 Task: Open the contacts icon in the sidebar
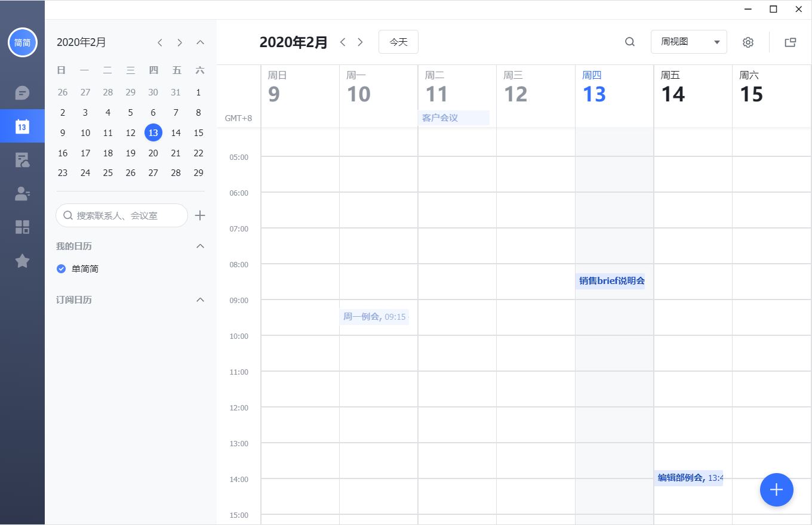tap(22, 193)
